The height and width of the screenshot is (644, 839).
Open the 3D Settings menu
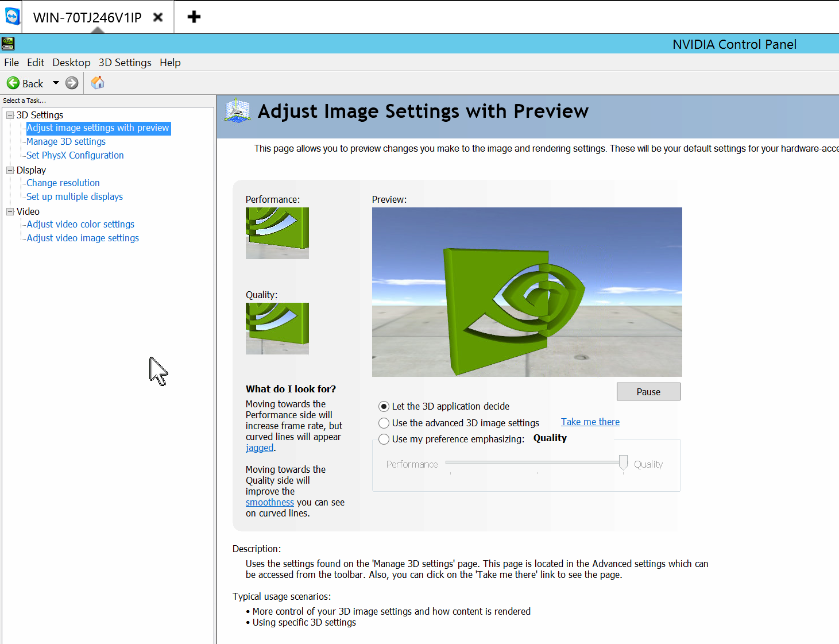point(125,62)
